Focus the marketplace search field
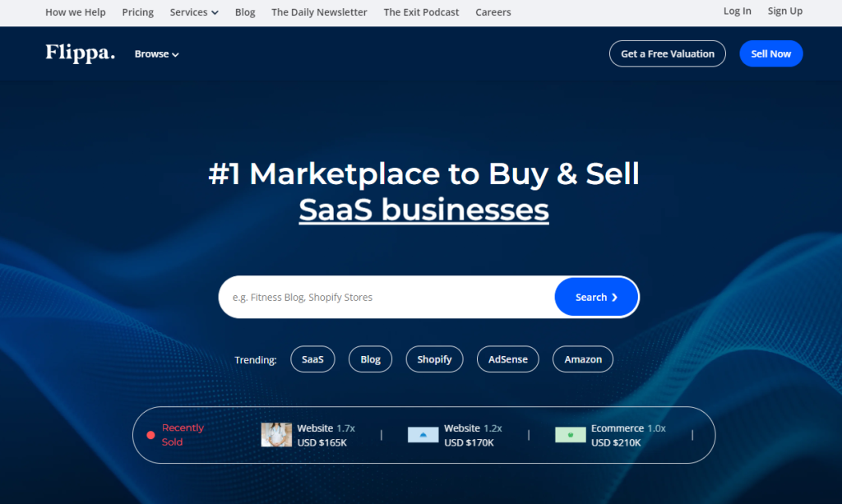 pos(386,298)
